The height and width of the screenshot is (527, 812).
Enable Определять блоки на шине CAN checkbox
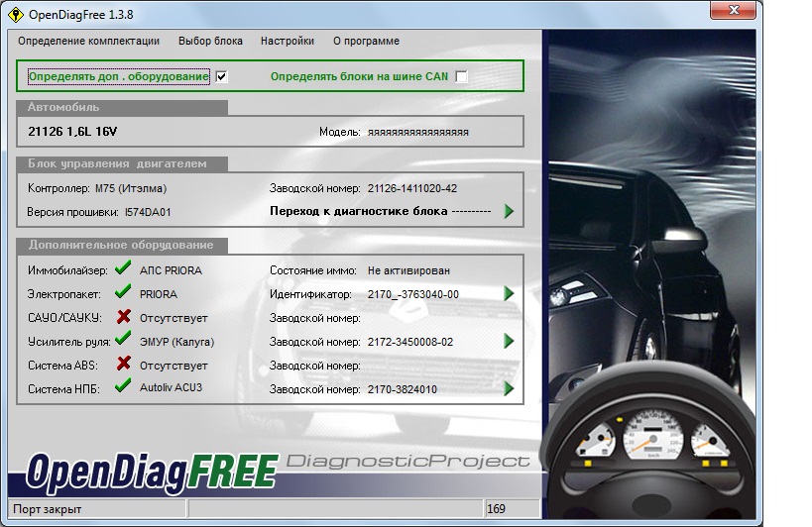461,76
